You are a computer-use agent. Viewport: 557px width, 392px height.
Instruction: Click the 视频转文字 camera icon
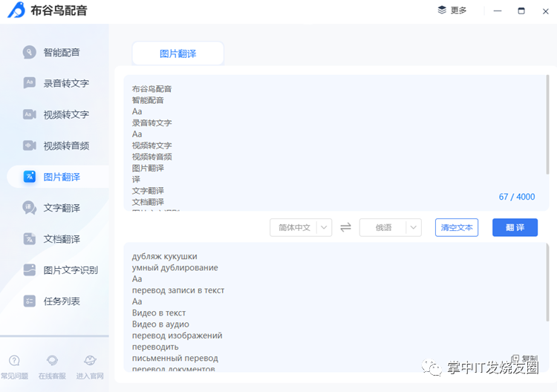pos(30,114)
